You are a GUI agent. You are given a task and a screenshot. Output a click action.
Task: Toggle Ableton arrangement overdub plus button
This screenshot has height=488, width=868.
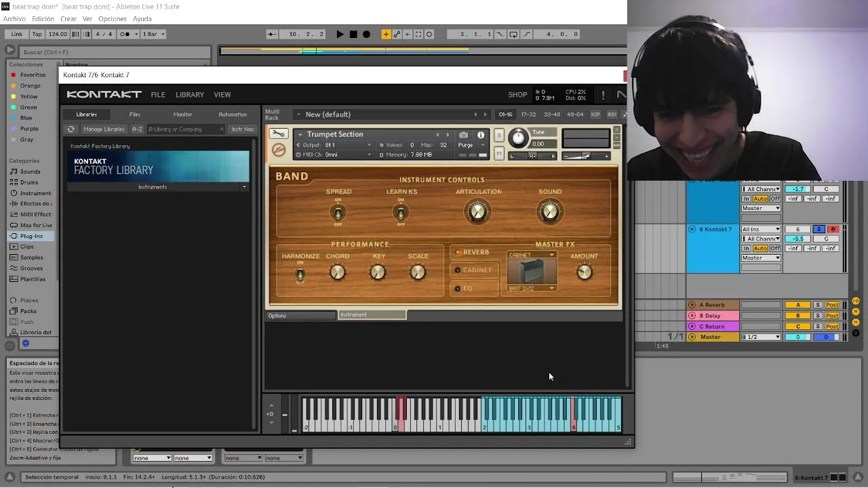(386, 34)
